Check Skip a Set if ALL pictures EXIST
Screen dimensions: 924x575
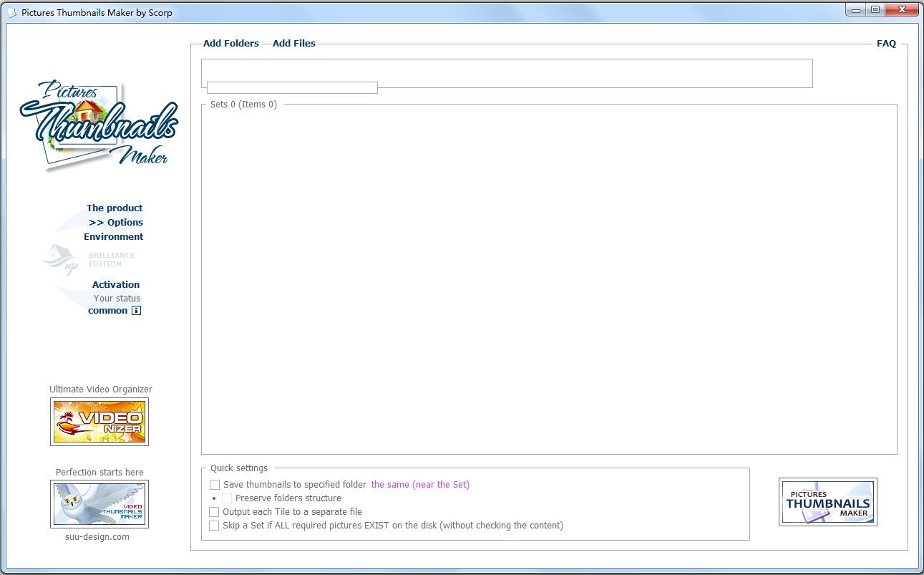(214, 526)
